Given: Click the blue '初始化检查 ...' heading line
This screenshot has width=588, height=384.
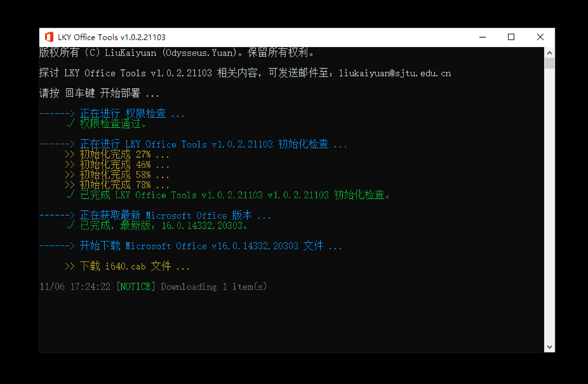Looking at the screenshot, I should coord(193,144).
